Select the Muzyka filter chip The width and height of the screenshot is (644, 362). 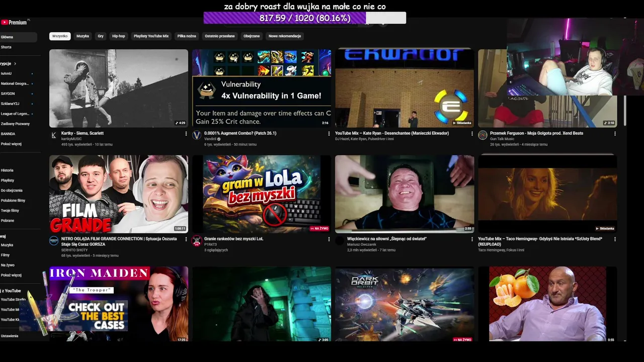pyautogui.click(x=83, y=36)
